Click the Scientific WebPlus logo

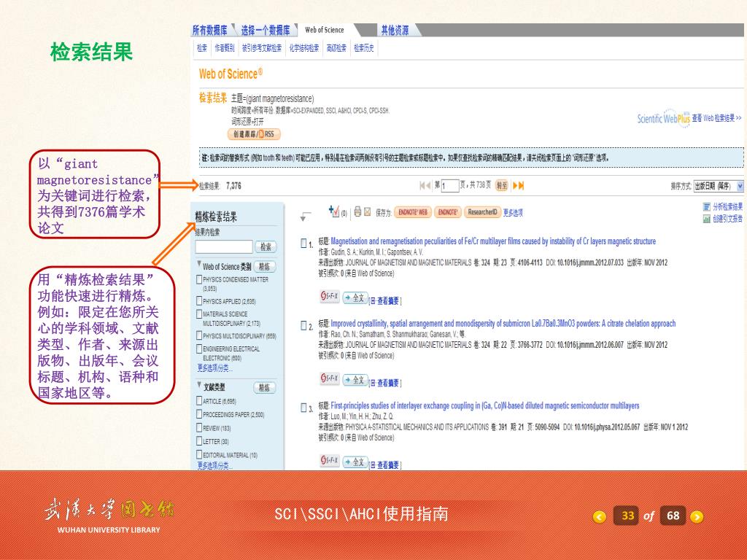click(664, 117)
